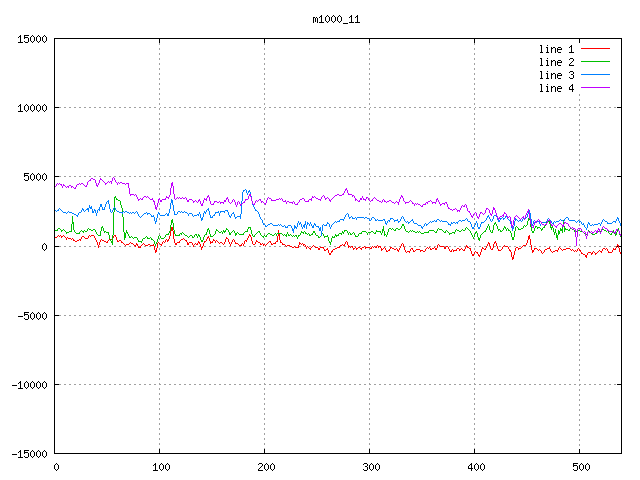Viewport: 640px width, 480px height.
Task: Click the green line 2 legend sample
Action: point(595,62)
